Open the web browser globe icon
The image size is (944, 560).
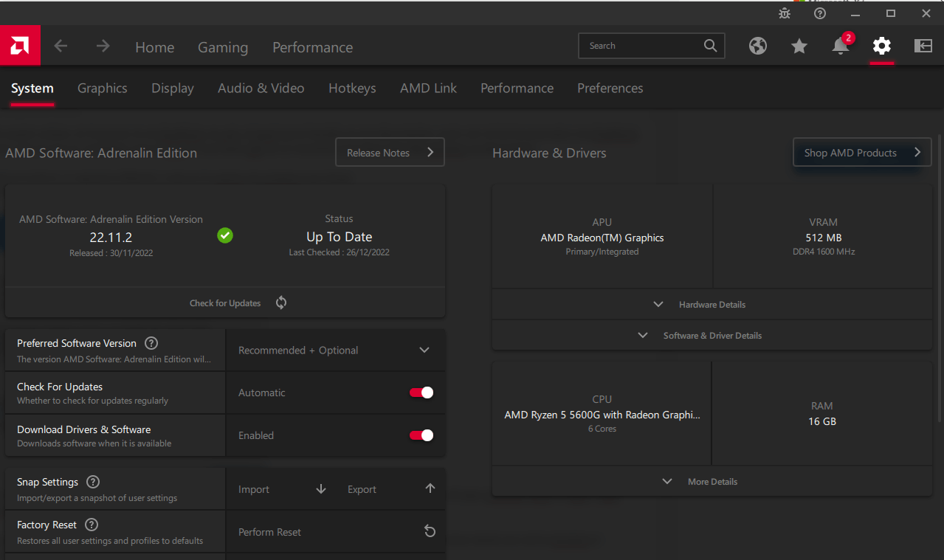click(x=758, y=46)
